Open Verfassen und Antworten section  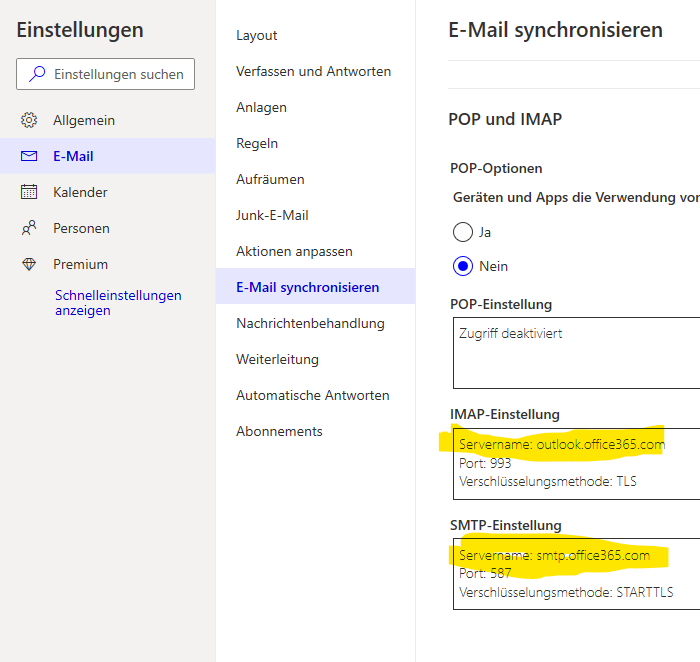pyautogui.click(x=316, y=71)
